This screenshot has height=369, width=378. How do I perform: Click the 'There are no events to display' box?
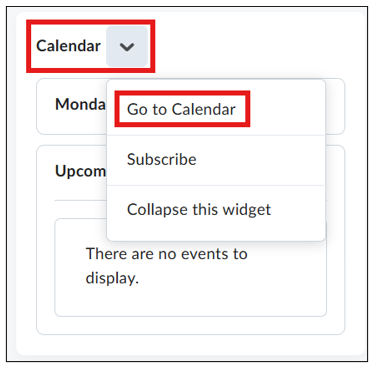click(190, 268)
